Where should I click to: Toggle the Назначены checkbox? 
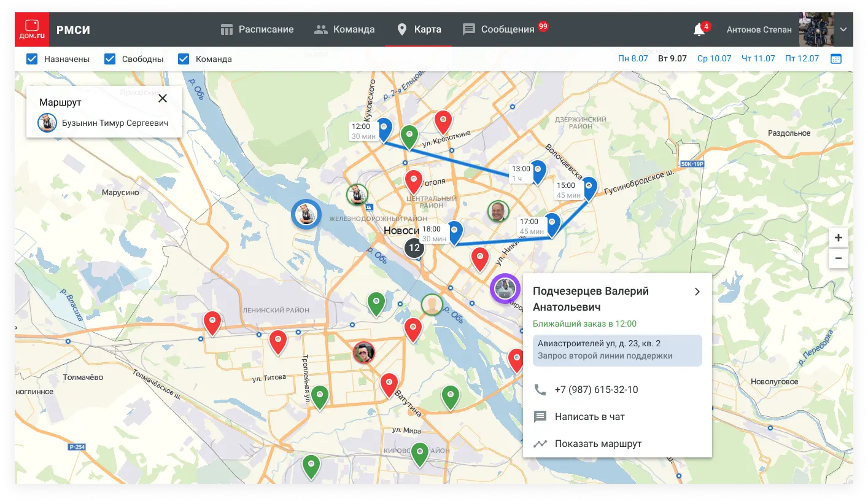click(x=32, y=59)
